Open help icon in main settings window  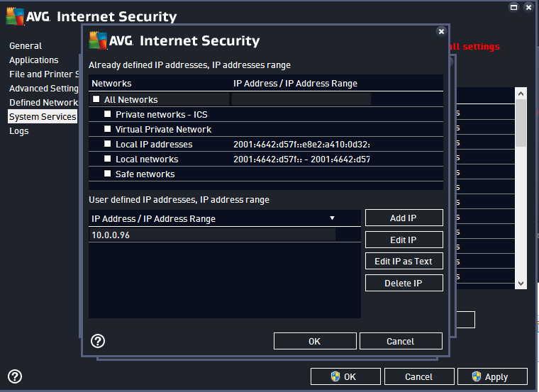tap(15, 376)
